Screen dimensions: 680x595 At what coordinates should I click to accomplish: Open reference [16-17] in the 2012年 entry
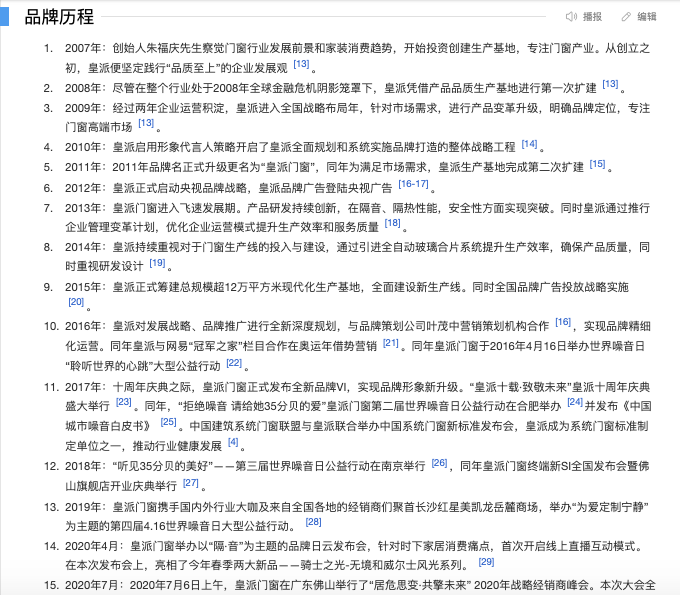point(413,184)
